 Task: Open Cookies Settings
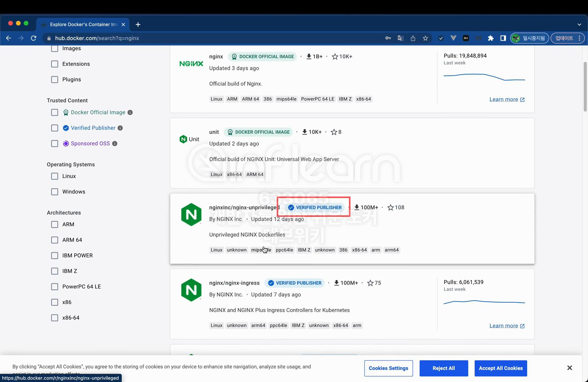388,368
